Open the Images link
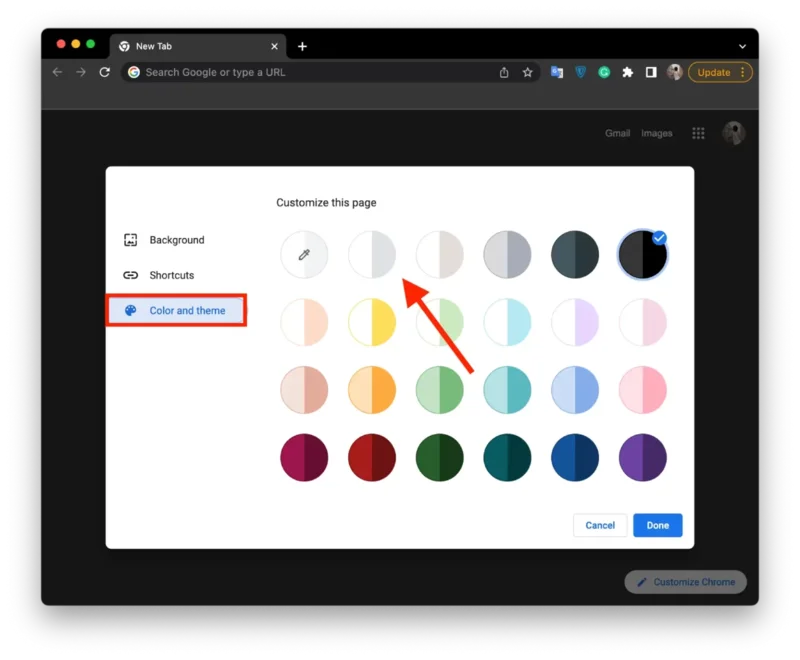This screenshot has height=660, width=800. (657, 133)
